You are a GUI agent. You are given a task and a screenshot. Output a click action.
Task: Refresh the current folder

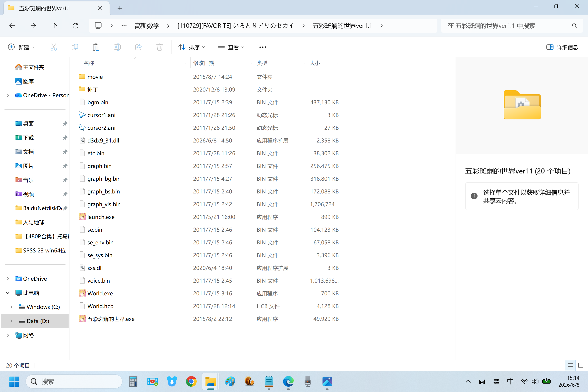75,25
